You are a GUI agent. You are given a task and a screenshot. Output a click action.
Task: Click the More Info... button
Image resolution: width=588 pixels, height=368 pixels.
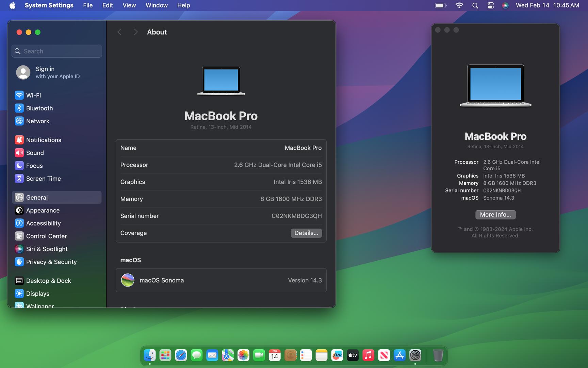495,215
